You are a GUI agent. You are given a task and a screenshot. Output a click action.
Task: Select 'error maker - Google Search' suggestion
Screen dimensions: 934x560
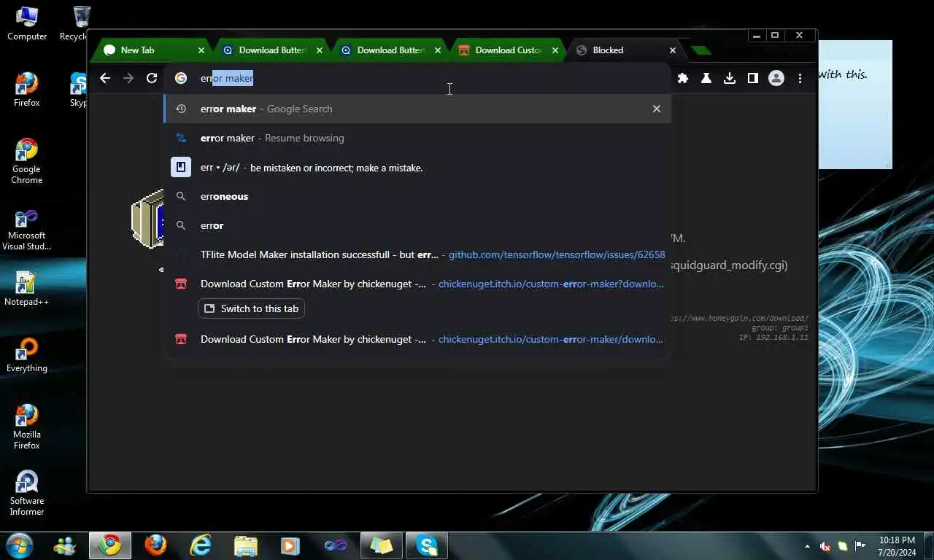[x=417, y=109]
